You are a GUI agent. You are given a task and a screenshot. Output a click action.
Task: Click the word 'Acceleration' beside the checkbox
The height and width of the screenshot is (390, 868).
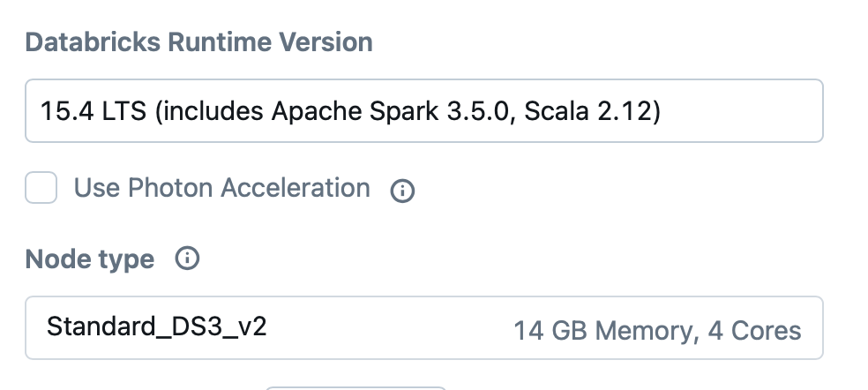point(295,188)
